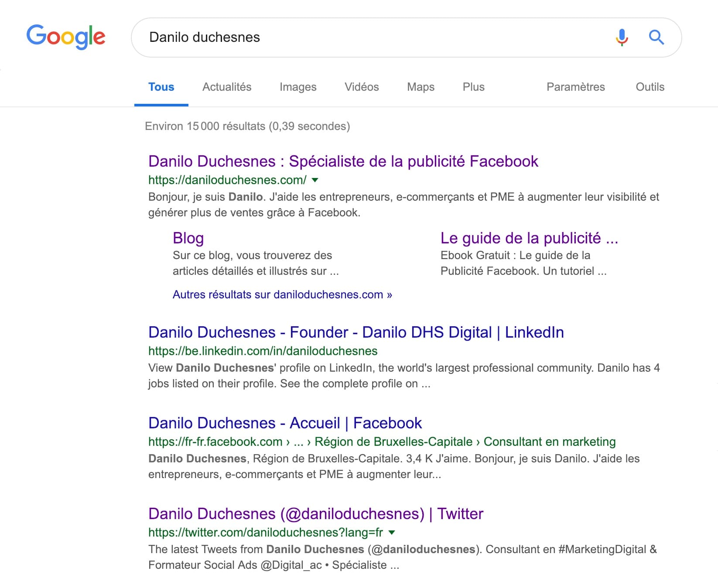The image size is (718, 588).
Task: Click the Google logo
Action: (x=66, y=37)
